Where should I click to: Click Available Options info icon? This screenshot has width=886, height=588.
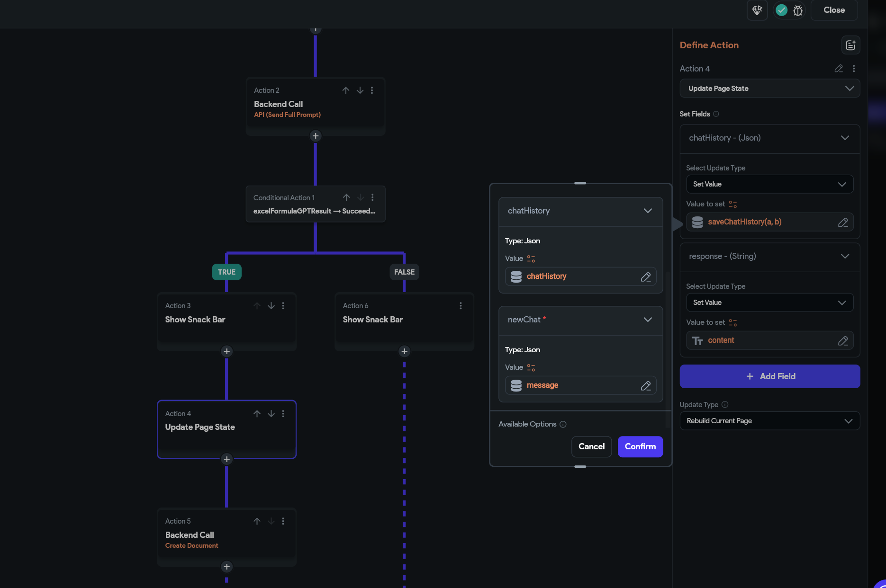(563, 424)
